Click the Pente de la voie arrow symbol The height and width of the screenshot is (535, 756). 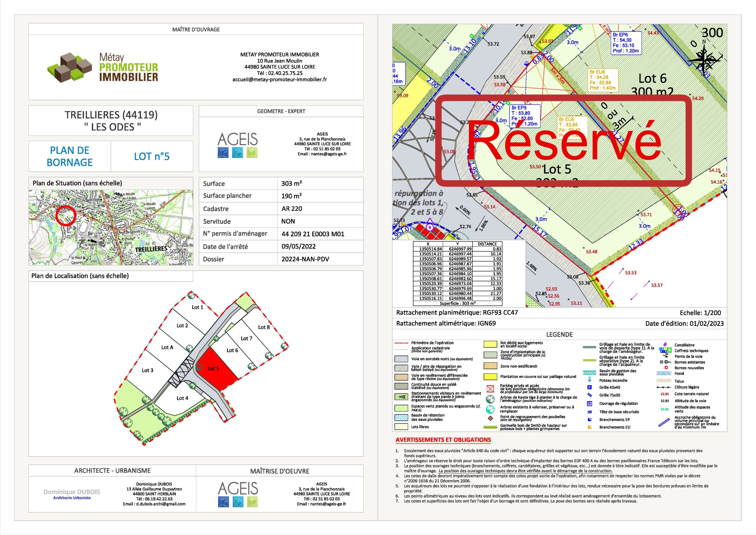pos(665,356)
